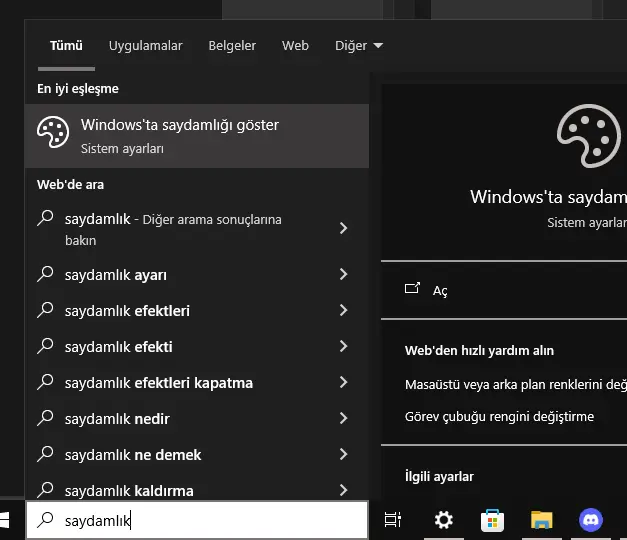Select 'saydamlık ne demek' suggestion
This screenshot has width=627, height=540.
pos(197,455)
